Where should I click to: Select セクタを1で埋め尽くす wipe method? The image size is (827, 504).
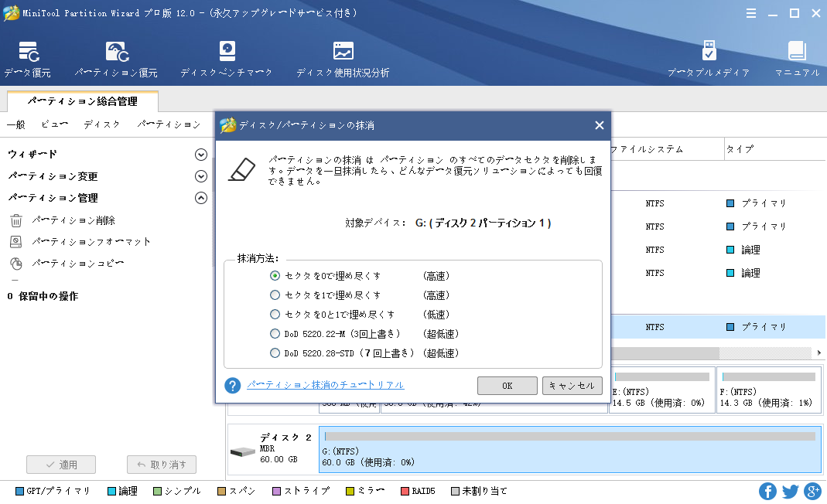point(275,295)
